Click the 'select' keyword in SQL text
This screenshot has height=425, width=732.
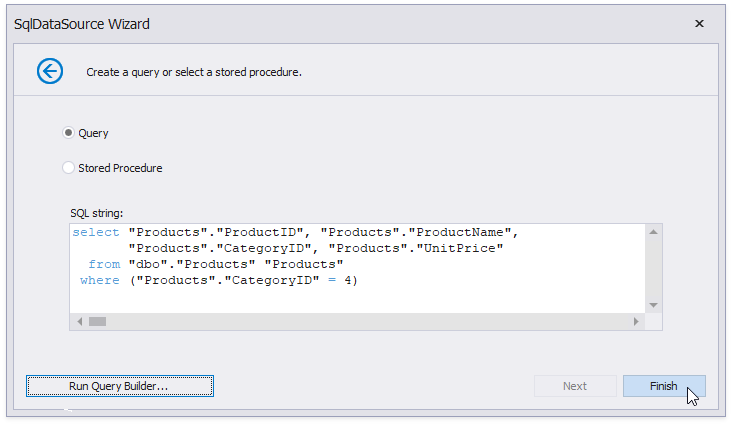(x=96, y=232)
